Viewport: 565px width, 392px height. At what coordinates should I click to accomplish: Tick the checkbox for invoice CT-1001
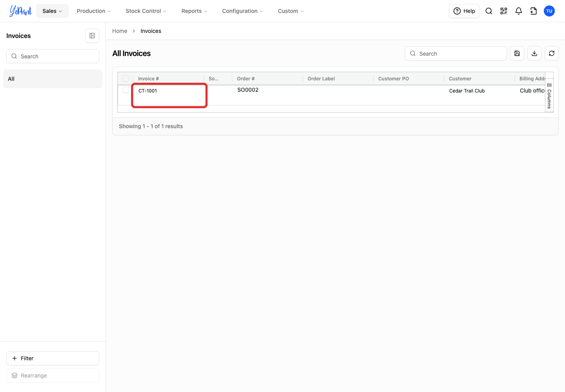point(126,90)
